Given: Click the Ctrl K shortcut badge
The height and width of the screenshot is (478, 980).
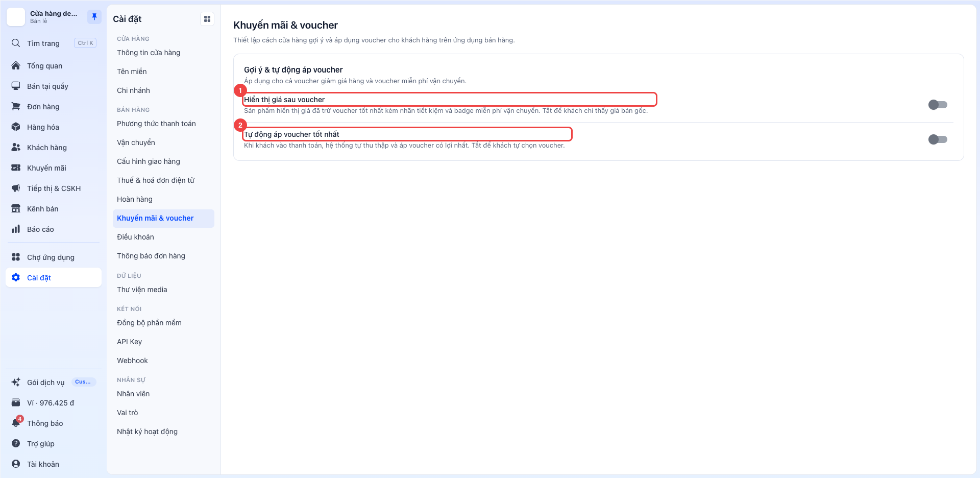Looking at the screenshot, I should [x=85, y=43].
